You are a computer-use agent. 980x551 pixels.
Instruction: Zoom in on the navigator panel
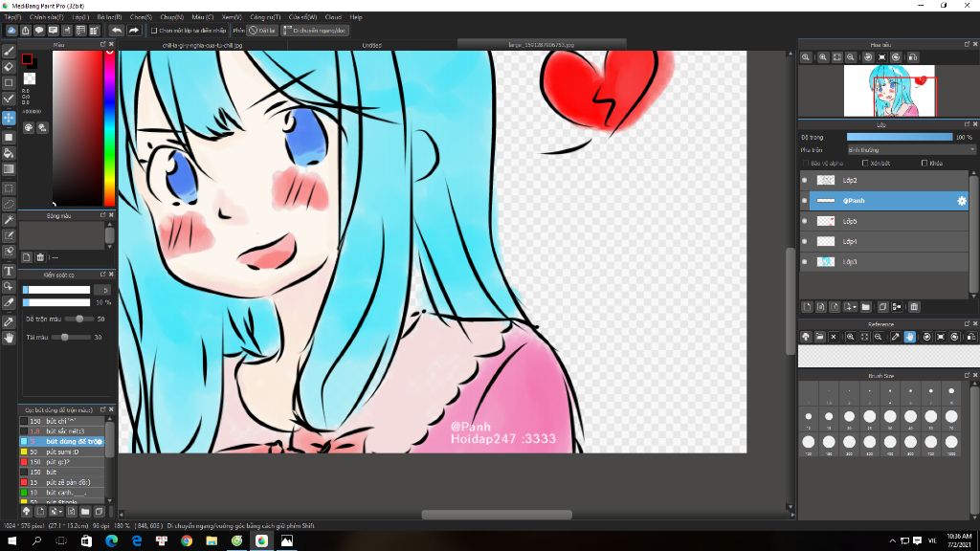(823, 57)
